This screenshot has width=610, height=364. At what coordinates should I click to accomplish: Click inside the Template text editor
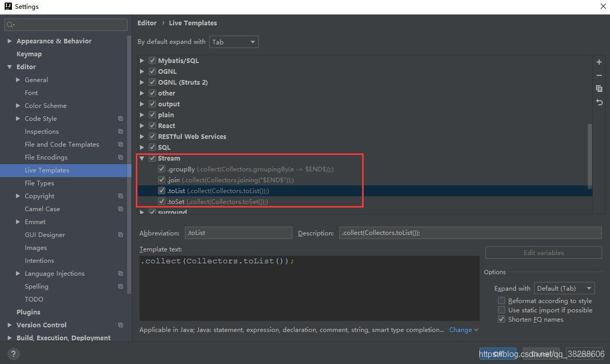309,288
